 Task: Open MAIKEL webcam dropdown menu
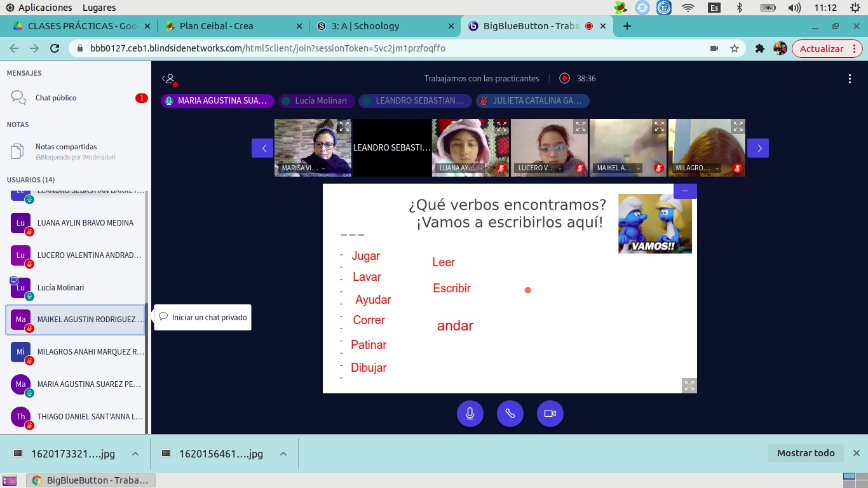(619, 168)
